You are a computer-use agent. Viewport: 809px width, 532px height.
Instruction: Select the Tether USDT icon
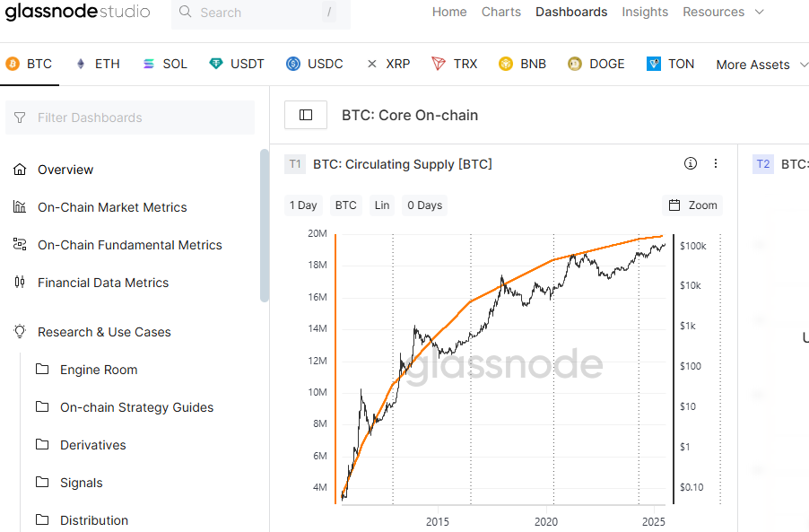tap(215, 64)
